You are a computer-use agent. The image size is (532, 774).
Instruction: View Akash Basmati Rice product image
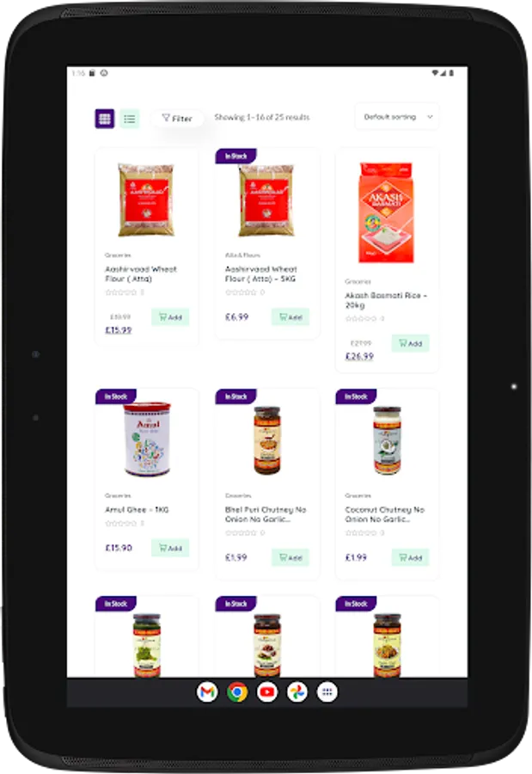[387, 212]
